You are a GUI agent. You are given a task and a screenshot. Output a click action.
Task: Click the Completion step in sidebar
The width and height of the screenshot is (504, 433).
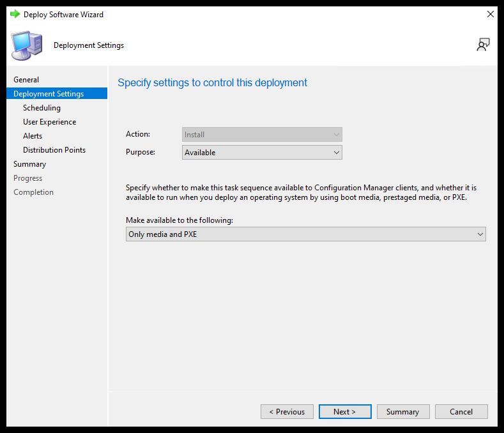pos(33,192)
